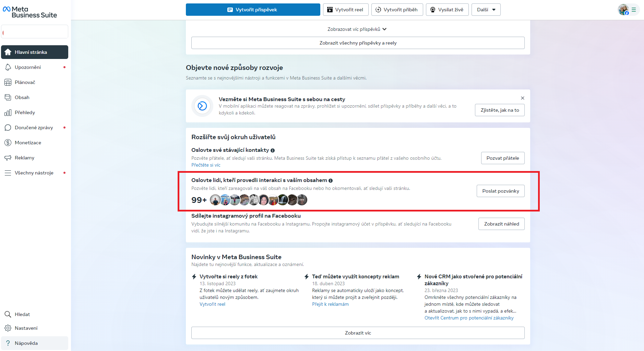Click the info icon next to Oslovte své stávající kontakty
The image size is (644, 351).
(273, 150)
